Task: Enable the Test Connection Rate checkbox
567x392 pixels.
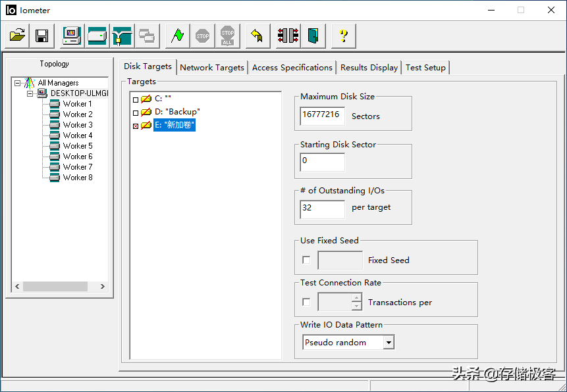Action: pos(306,303)
